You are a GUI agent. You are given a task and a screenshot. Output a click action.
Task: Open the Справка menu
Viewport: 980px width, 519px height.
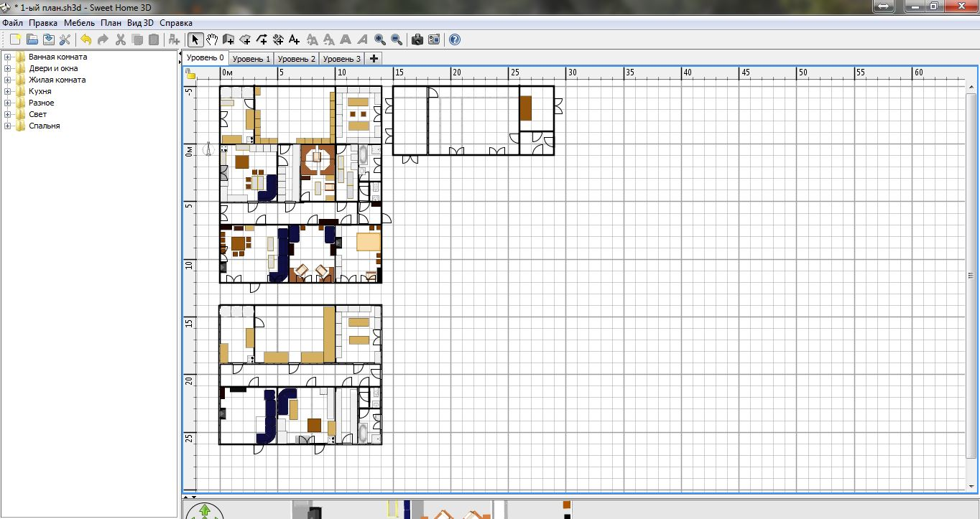pos(176,23)
